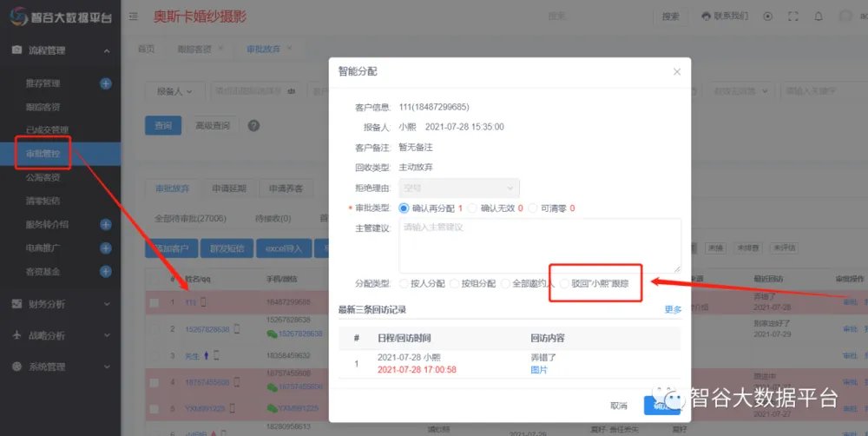The image size is (868, 436).
Task: Select the 可清零 approval type option
Action: 534,208
